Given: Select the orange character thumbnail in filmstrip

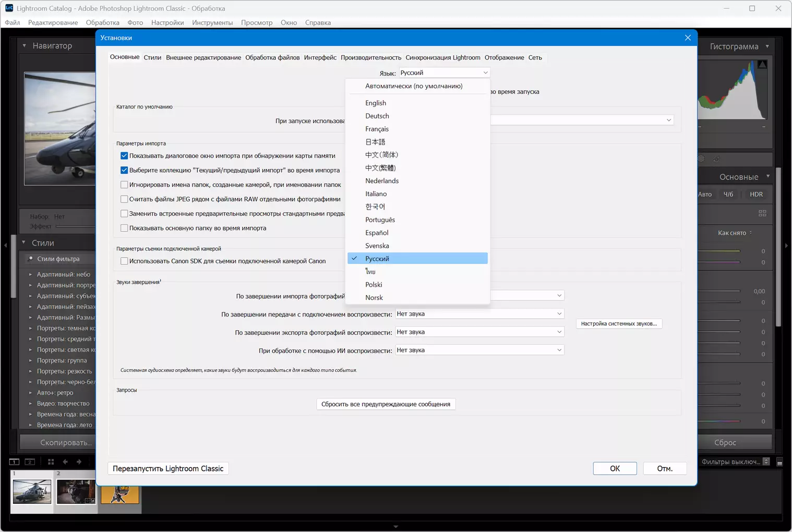Looking at the screenshot, I should click(120, 494).
